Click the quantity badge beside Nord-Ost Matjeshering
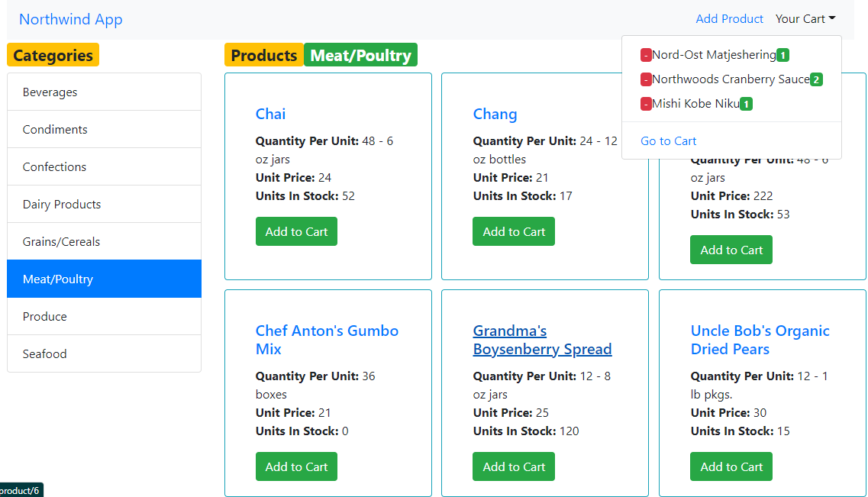868x497 pixels. (x=782, y=55)
